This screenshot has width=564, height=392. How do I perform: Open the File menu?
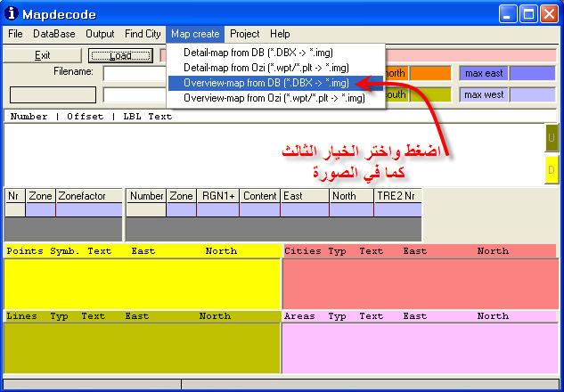tap(15, 34)
